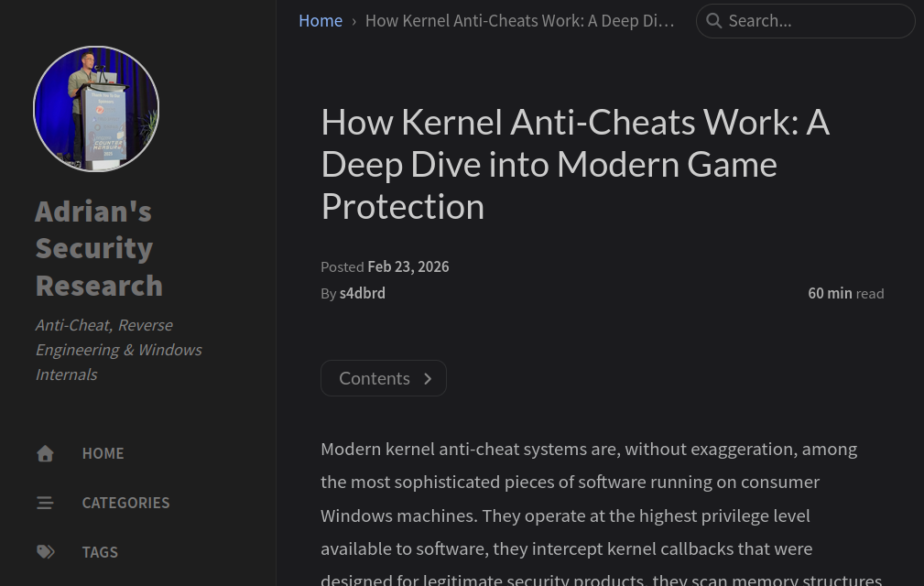
Task: Select the TAGS sidebar menu item
Action: [x=100, y=552]
